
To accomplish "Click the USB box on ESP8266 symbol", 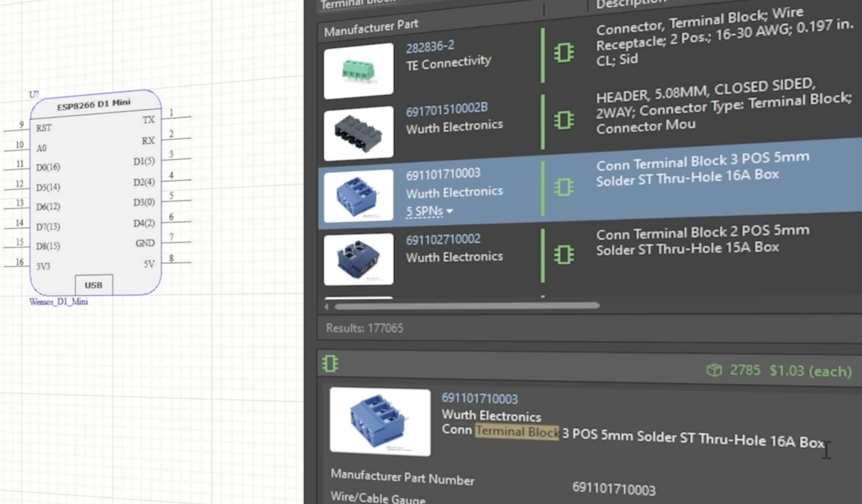I will coord(94,285).
